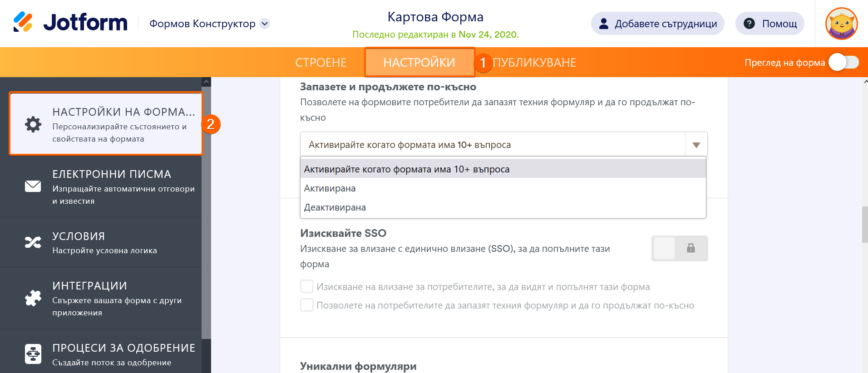Click the save-and-continue dropdown arrow

pos(696,145)
